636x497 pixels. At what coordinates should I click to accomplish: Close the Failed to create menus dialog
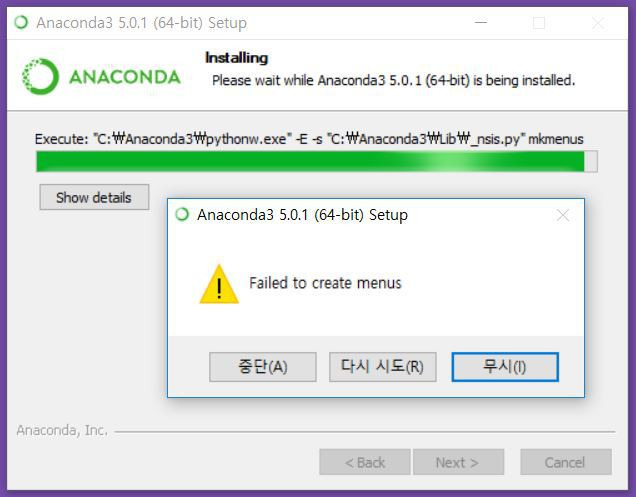tap(563, 215)
